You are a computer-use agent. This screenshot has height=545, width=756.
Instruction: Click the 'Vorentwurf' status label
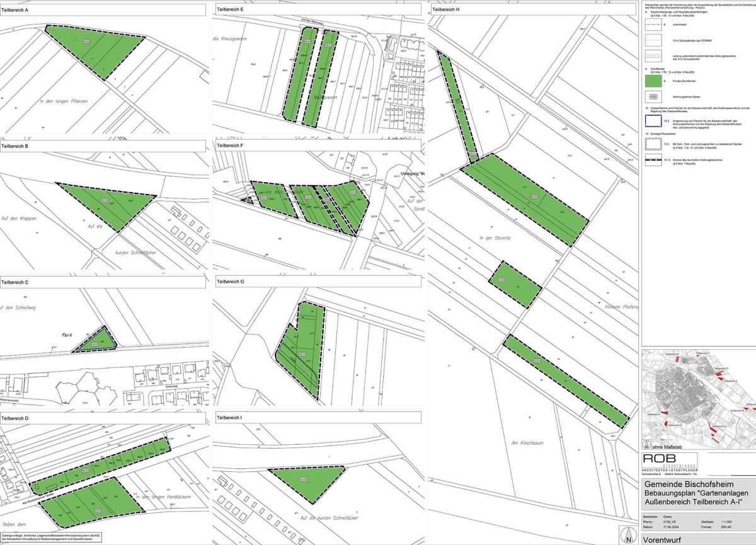pos(663,539)
